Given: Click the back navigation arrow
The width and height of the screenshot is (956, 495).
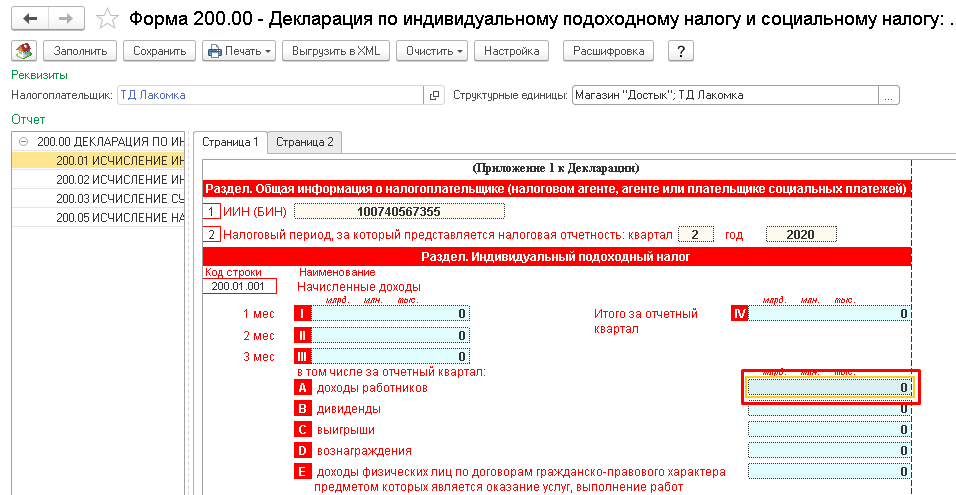Looking at the screenshot, I should (x=31, y=18).
